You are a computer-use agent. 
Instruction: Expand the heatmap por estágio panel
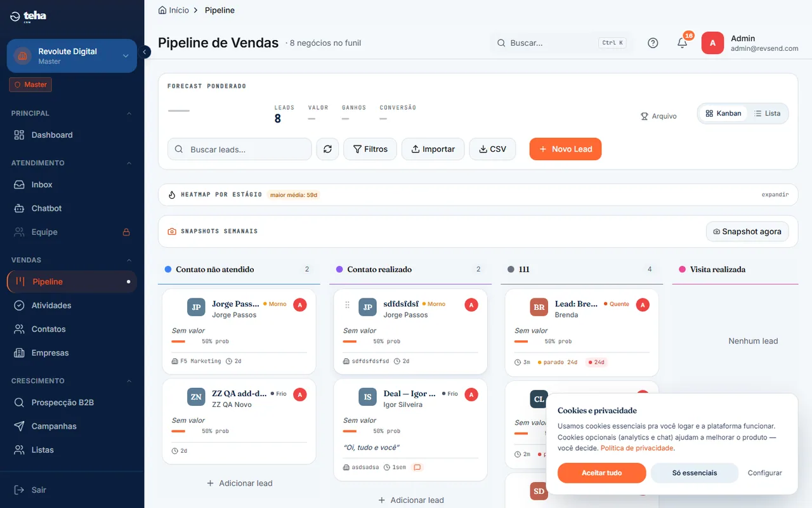point(775,195)
